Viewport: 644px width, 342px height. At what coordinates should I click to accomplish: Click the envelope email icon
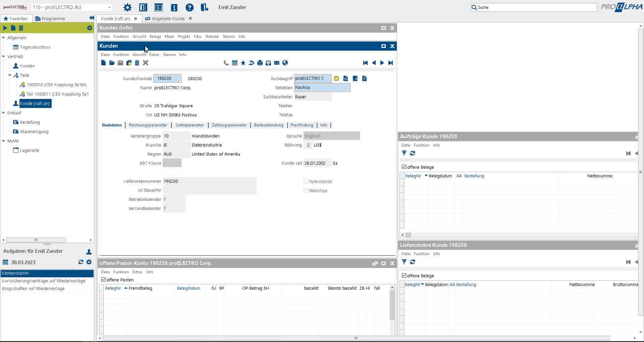click(x=277, y=63)
